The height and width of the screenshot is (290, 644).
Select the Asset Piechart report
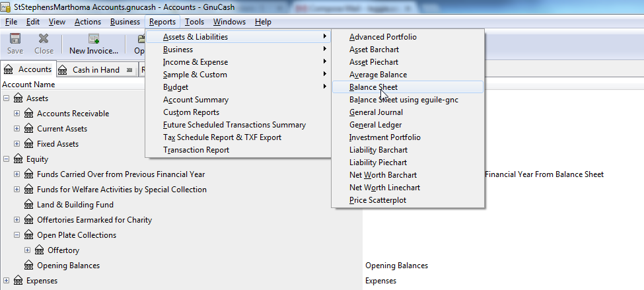[x=408, y=62]
